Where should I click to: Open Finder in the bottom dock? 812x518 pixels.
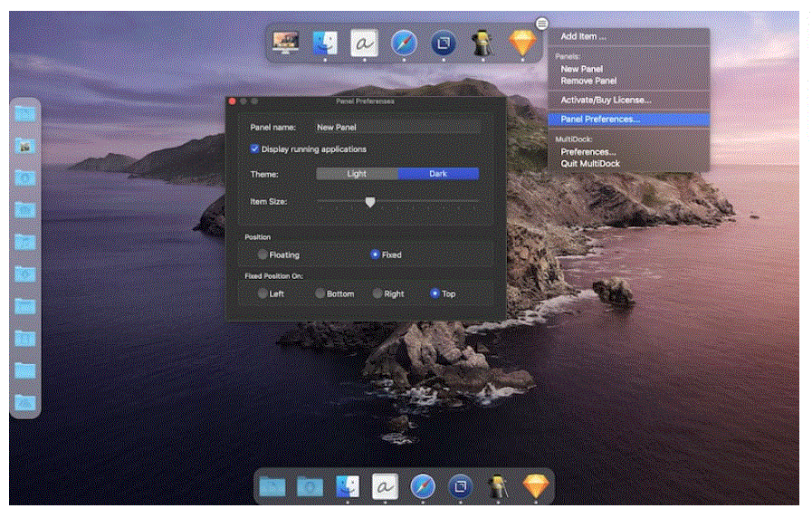pyautogui.click(x=348, y=486)
